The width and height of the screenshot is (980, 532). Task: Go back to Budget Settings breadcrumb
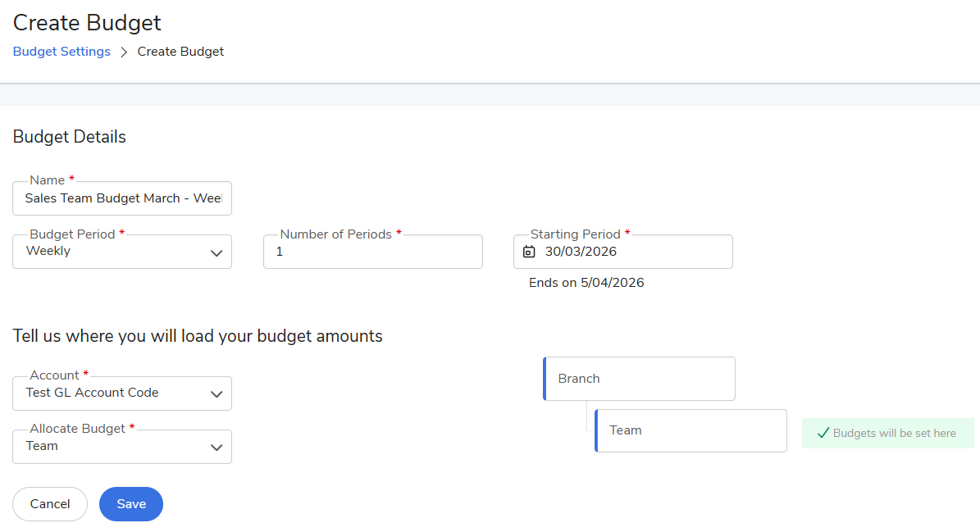coord(62,52)
